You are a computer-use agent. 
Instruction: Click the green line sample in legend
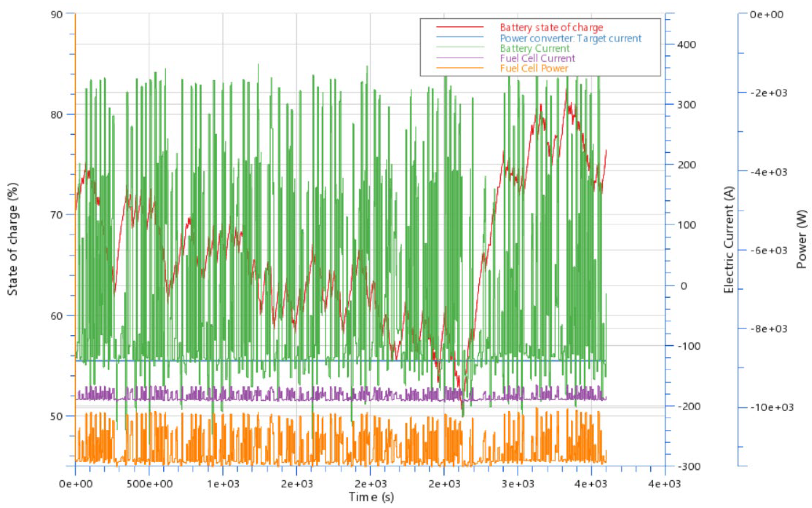click(x=460, y=47)
